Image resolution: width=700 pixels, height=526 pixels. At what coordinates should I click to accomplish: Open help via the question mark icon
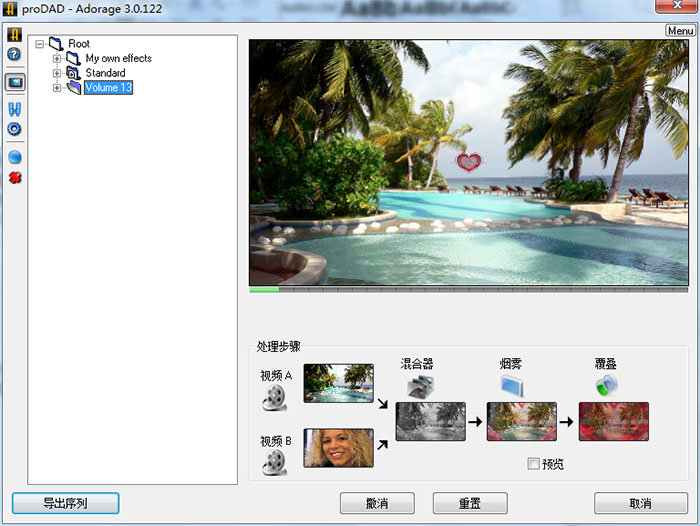click(14, 54)
